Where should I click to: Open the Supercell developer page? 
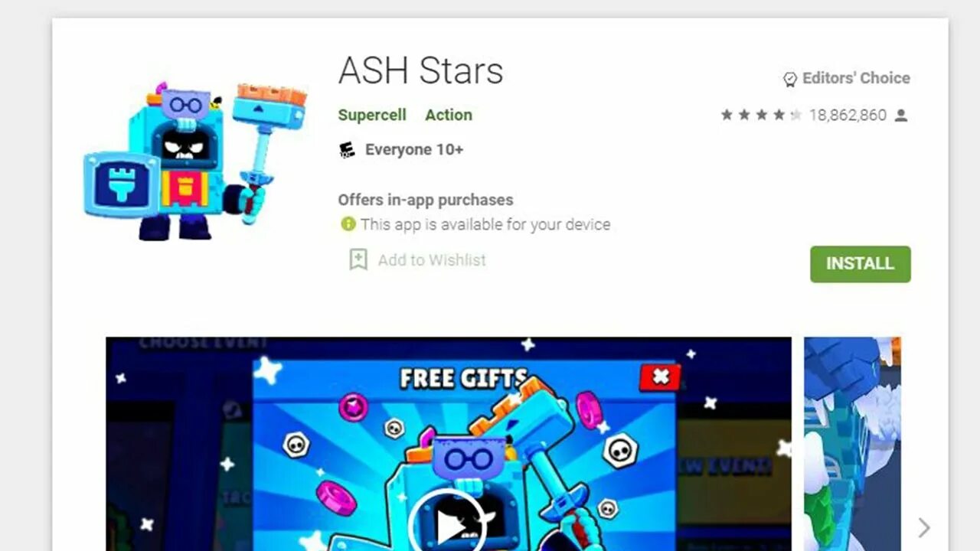372,115
